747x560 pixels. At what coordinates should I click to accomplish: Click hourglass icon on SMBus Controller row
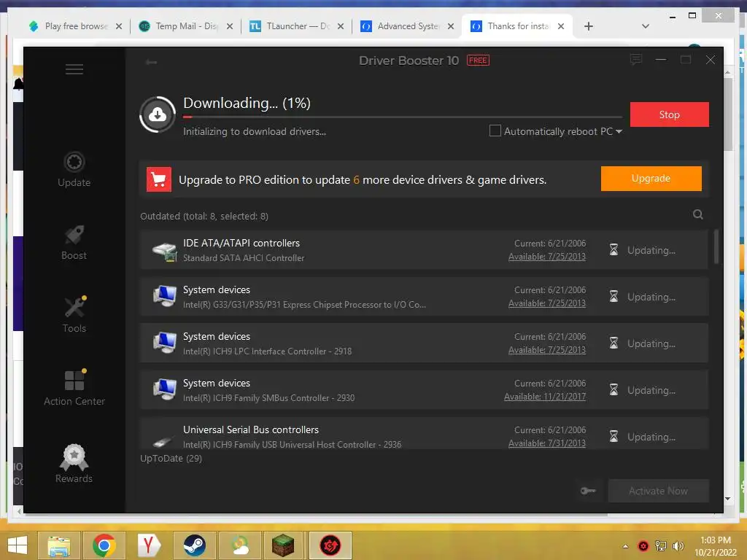614,389
